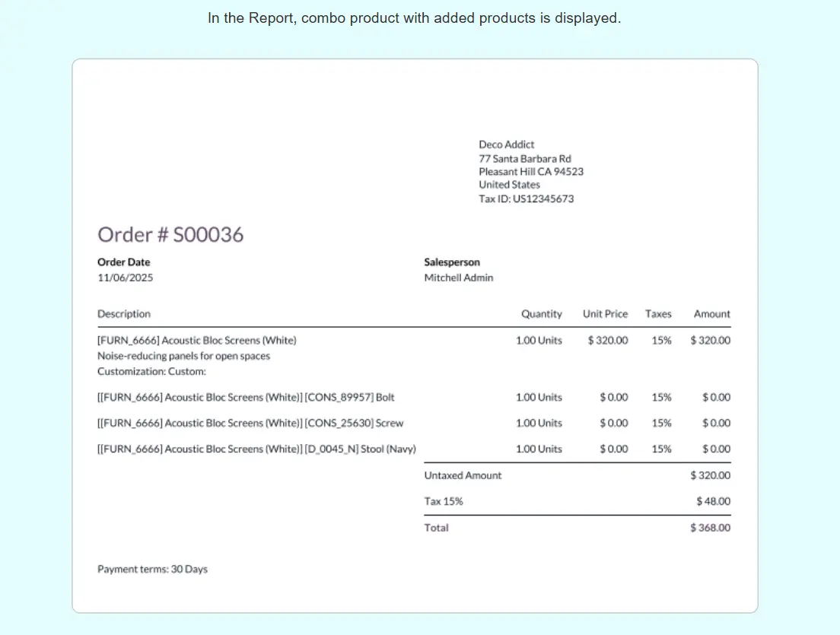The width and height of the screenshot is (840, 635).
Task: Click the [D_0045_N] Stool (Navy) line item
Action: (x=256, y=449)
